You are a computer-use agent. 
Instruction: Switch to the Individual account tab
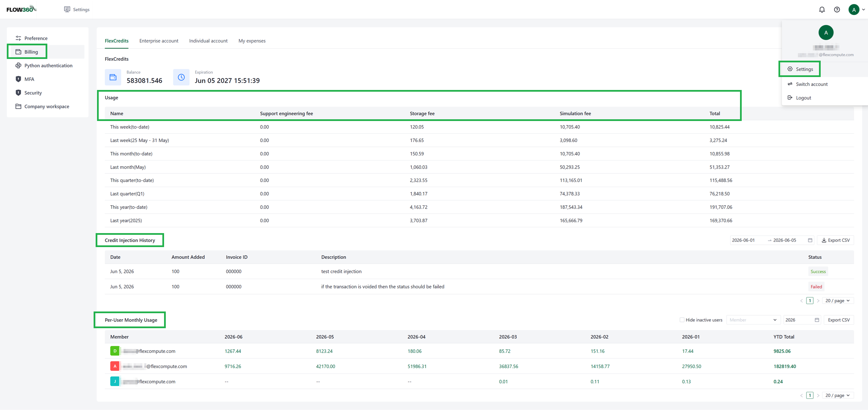208,41
